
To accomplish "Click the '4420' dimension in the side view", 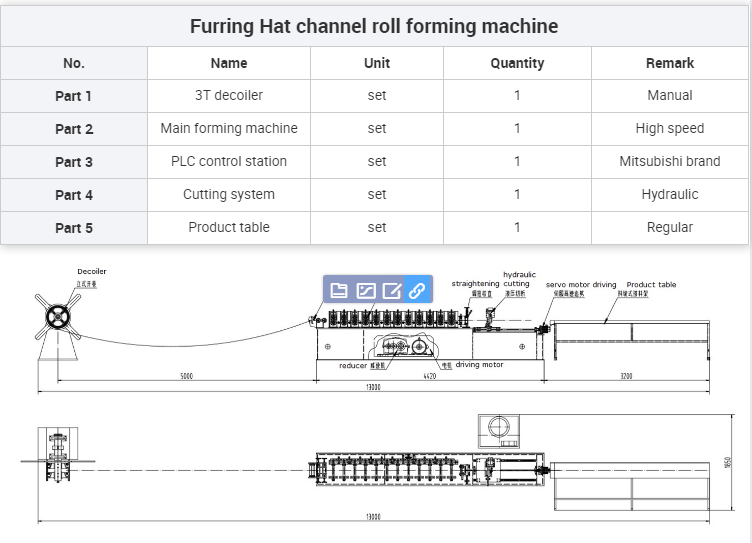I will click(430, 376).
